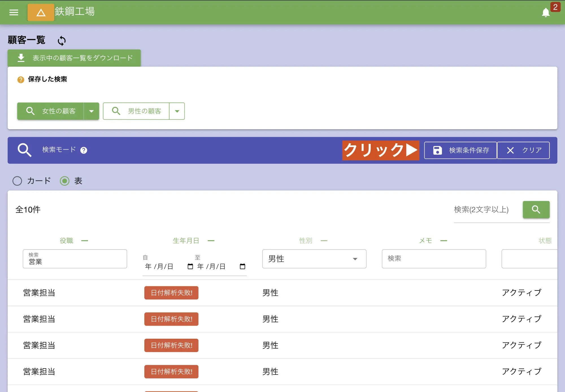Collapse the 役職 column with the minus toggle
This screenshot has height=392, width=565.
tap(85, 240)
